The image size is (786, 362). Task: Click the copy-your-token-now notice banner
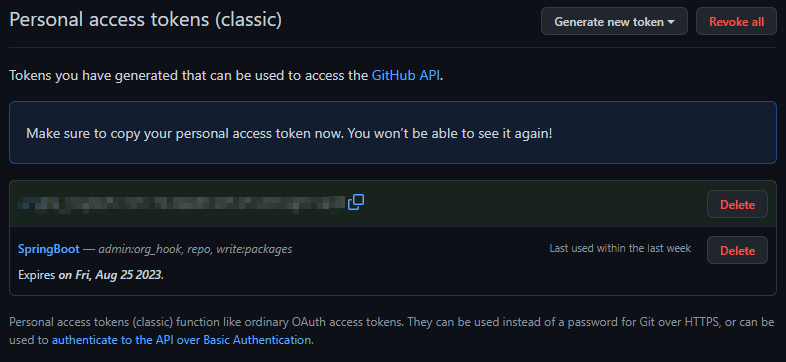tap(392, 133)
